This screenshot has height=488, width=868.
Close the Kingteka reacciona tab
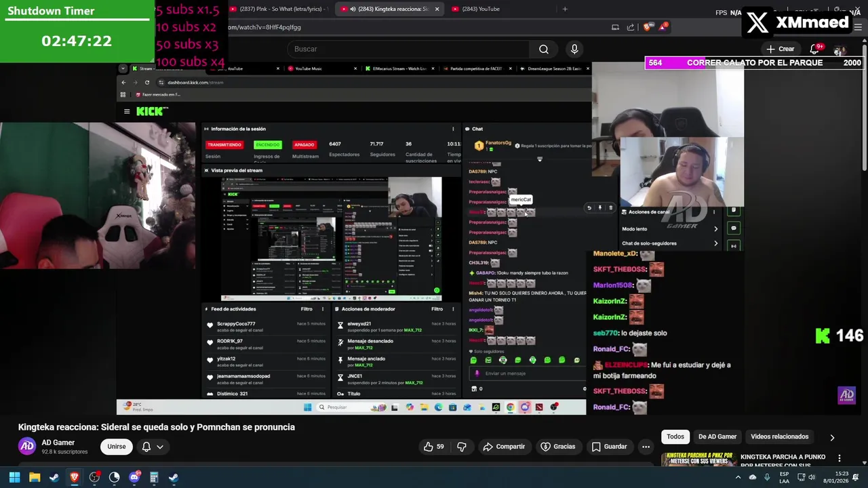coord(437,9)
